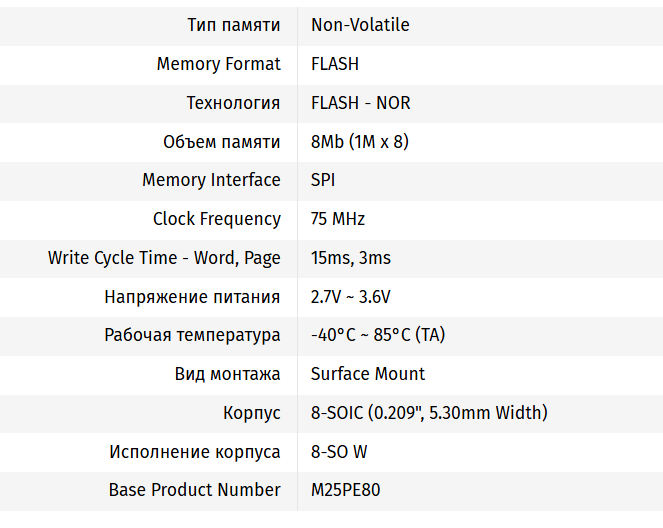The width and height of the screenshot is (663, 528).
Task: Click the 75 MHz frequency value
Action: click(338, 219)
